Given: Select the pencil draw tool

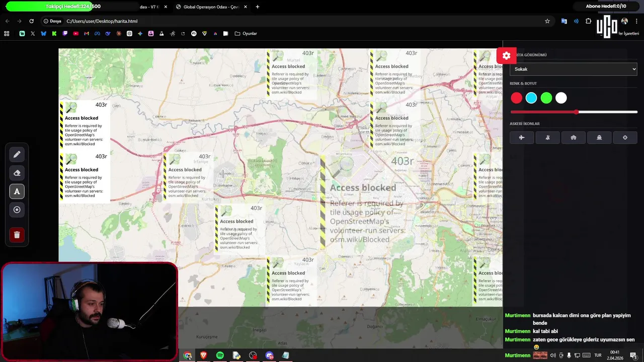Looking at the screenshot, I should tap(17, 154).
